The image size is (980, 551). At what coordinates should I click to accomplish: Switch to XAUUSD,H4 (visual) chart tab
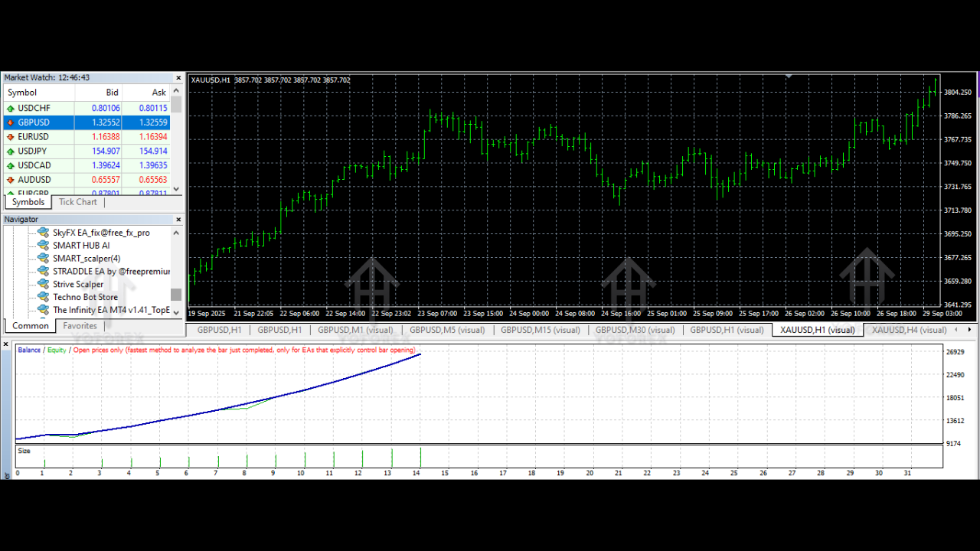[909, 330]
